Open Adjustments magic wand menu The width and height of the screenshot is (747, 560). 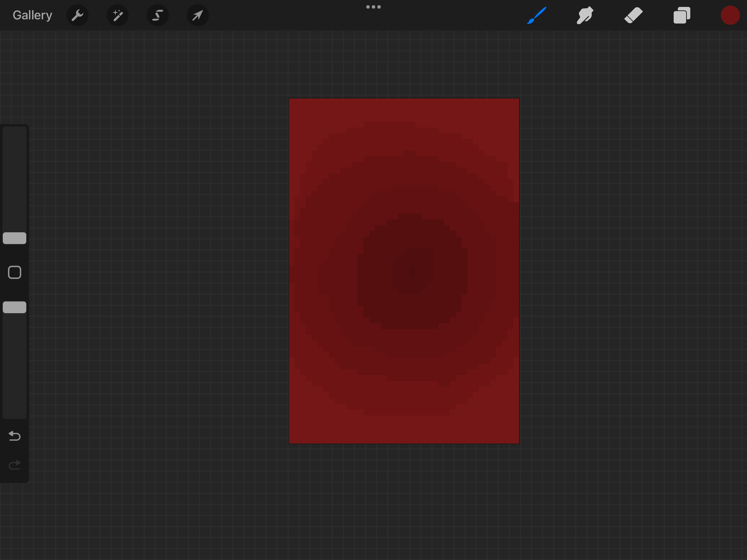tap(118, 15)
